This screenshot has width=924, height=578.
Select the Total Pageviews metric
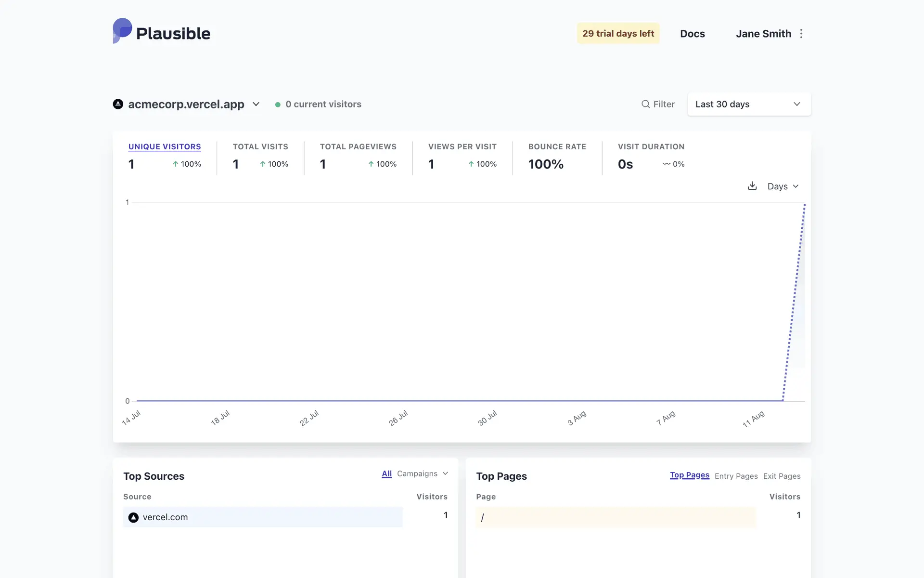point(358,146)
